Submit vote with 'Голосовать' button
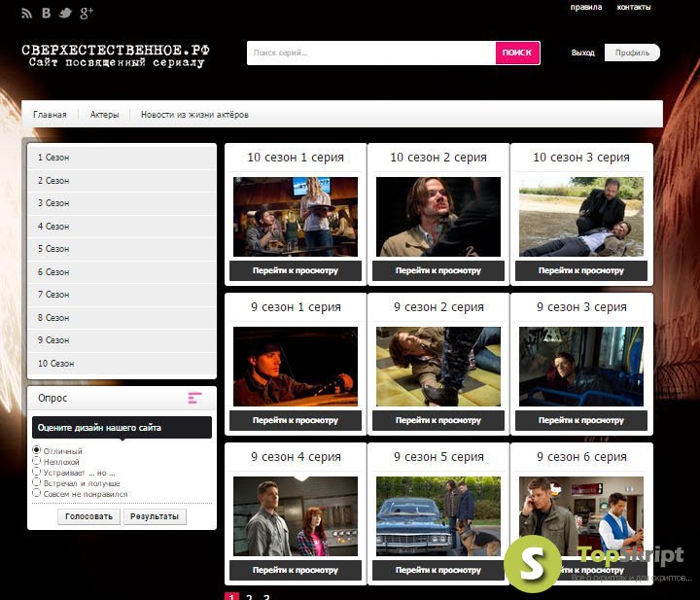 click(88, 516)
